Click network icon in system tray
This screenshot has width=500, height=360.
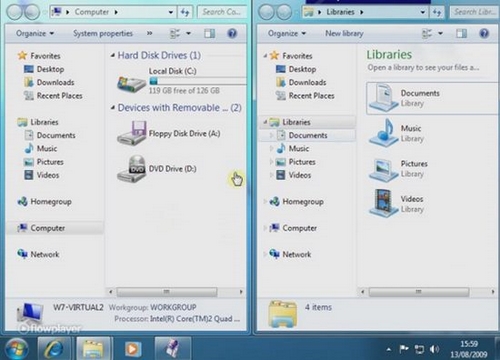[x=419, y=349]
